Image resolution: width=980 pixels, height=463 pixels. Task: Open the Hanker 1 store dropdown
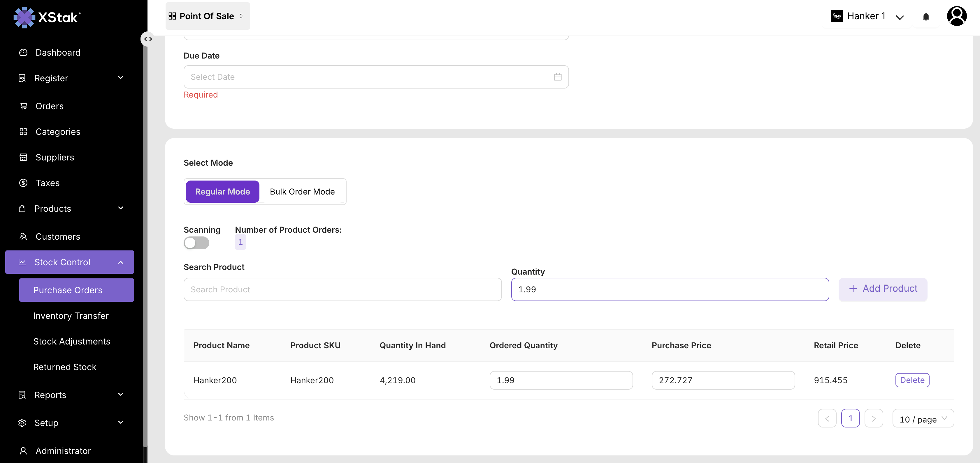(867, 16)
